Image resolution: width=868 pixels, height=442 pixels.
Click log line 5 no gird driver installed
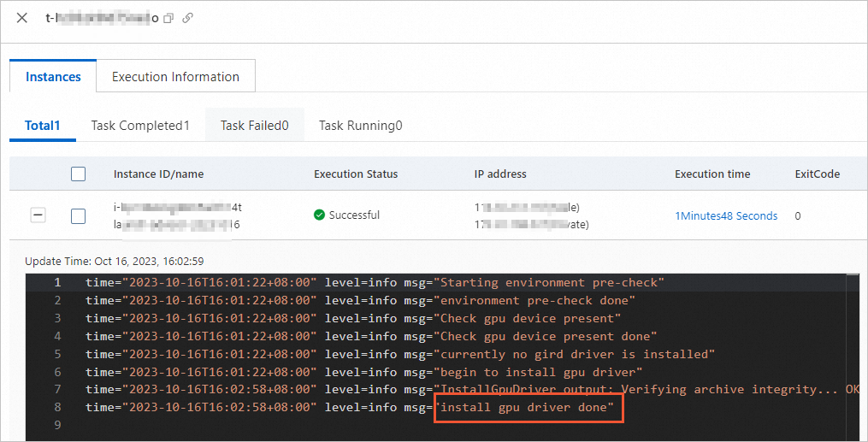[x=399, y=353]
